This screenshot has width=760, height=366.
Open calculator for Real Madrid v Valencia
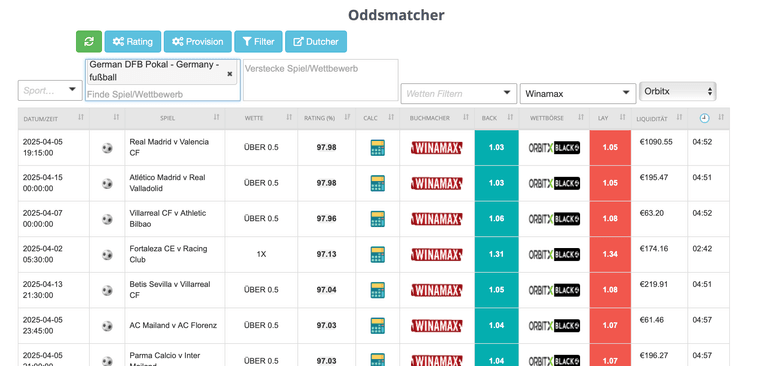click(378, 148)
